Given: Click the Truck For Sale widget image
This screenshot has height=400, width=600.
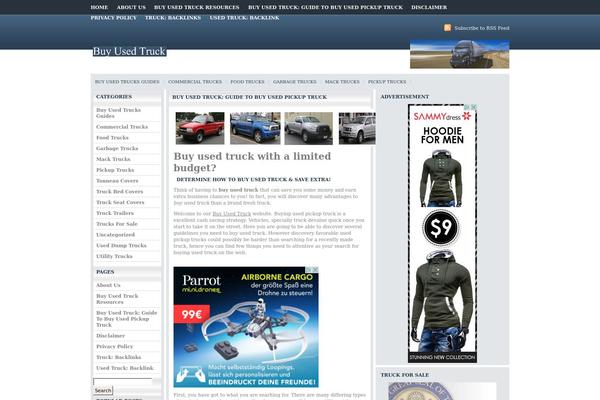Looking at the screenshot, I should pos(442,391).
